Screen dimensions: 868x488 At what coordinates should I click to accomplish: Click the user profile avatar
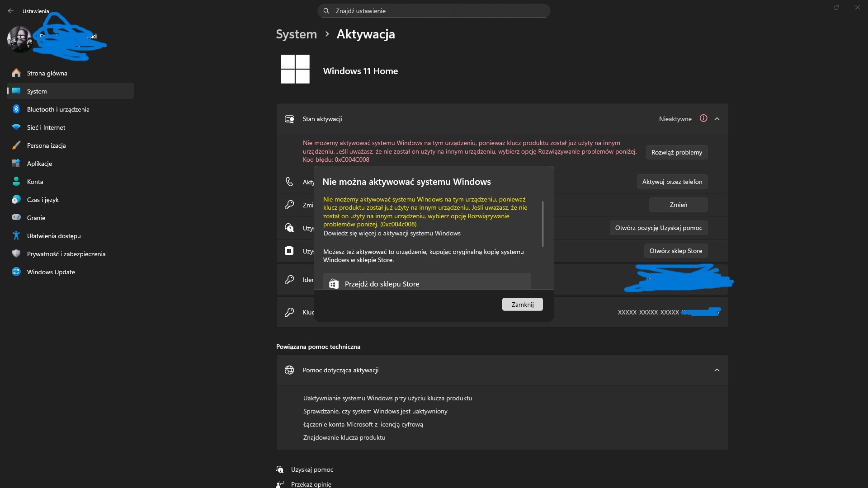click(x=20, y=39)
